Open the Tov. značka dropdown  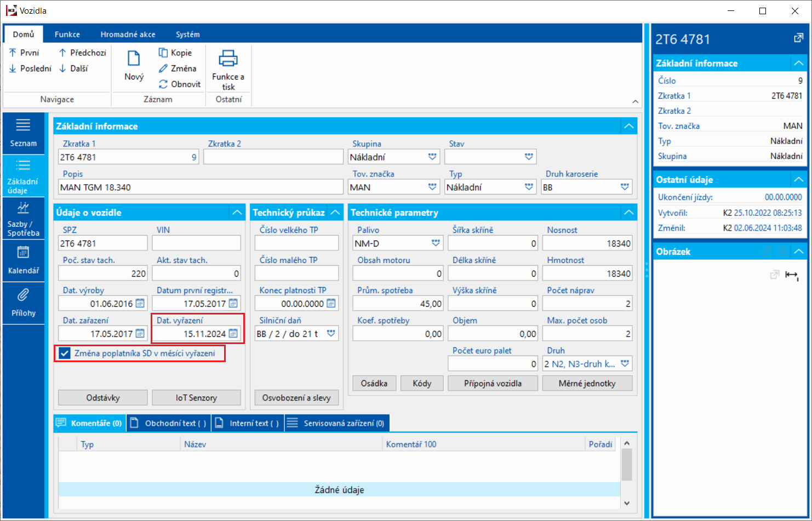pos(432,187)
